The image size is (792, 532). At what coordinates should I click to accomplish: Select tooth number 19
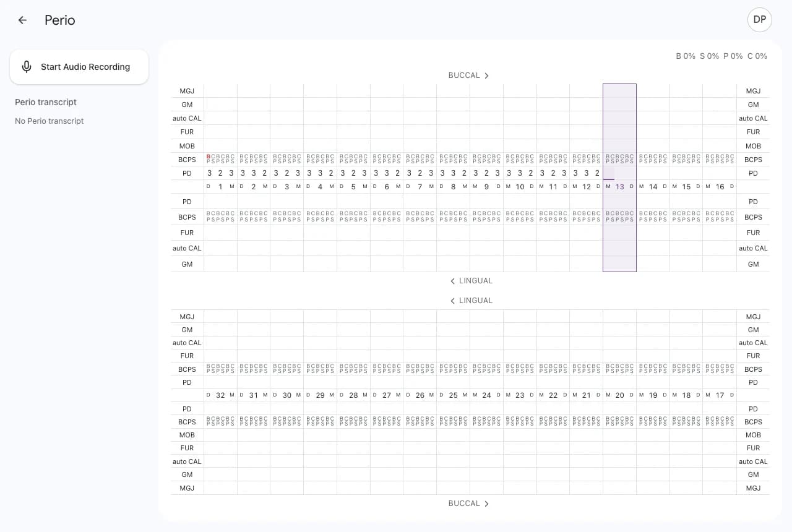pyautogui.click(x=653, y=395)
